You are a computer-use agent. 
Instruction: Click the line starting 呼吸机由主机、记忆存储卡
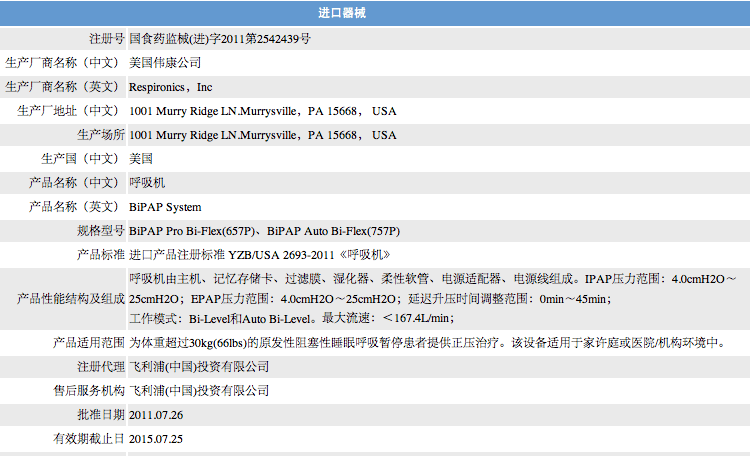pos(433,278)
